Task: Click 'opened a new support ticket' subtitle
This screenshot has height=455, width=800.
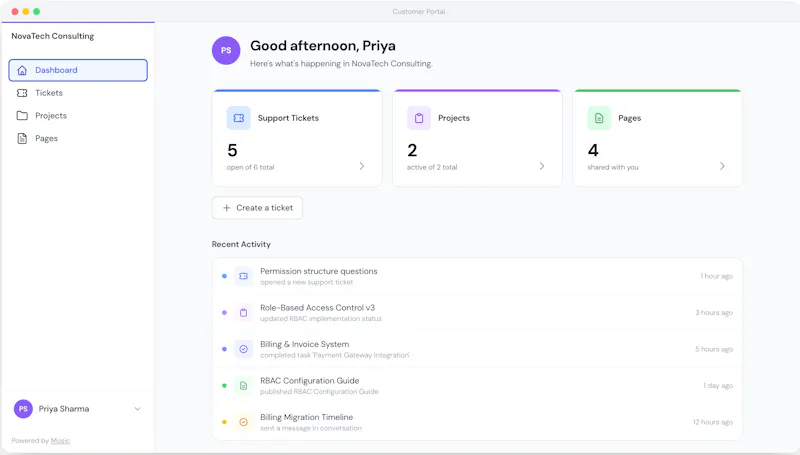Action: pos(307,282)
